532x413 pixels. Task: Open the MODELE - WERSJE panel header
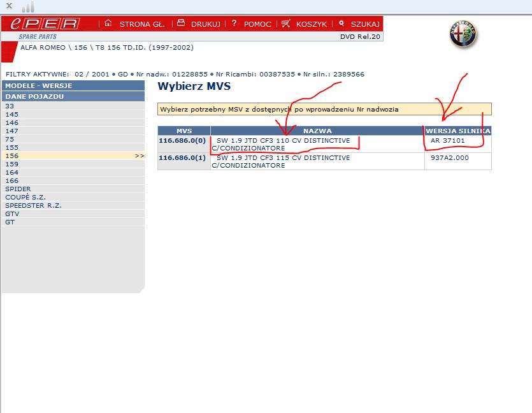click(73, 85)
